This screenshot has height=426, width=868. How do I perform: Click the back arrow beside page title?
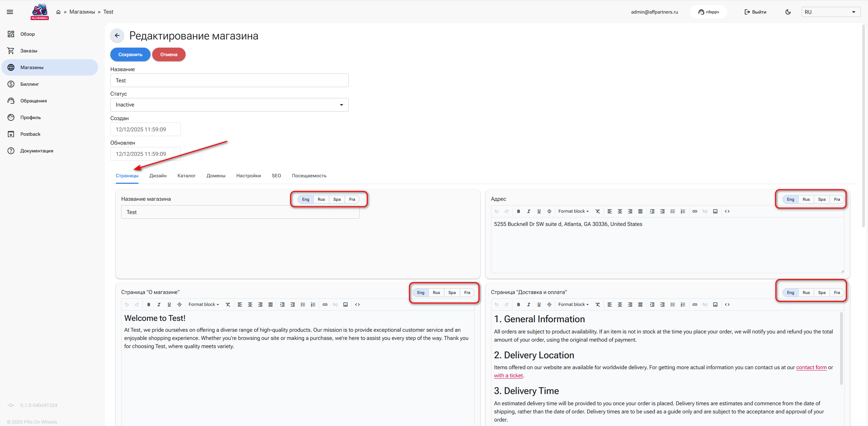tap(117, 35)
